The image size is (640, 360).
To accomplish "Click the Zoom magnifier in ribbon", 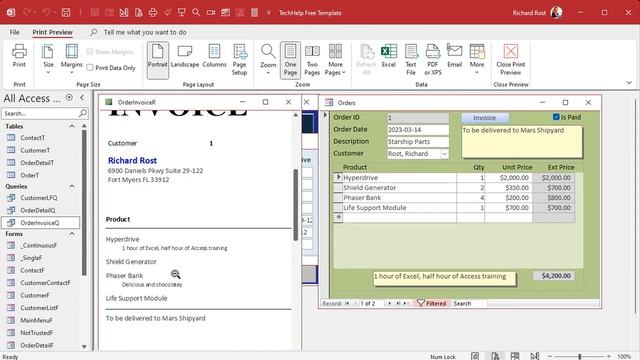I will [x=268, y=59].
